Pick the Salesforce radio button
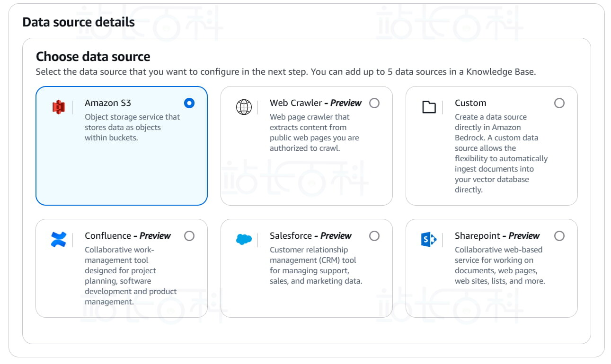611x364 pixels. [374, 236]
